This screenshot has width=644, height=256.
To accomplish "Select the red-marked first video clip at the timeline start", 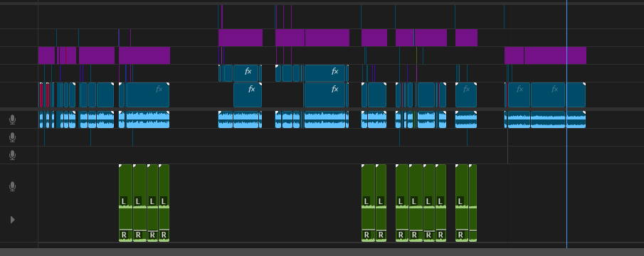I will click(41, 95).
